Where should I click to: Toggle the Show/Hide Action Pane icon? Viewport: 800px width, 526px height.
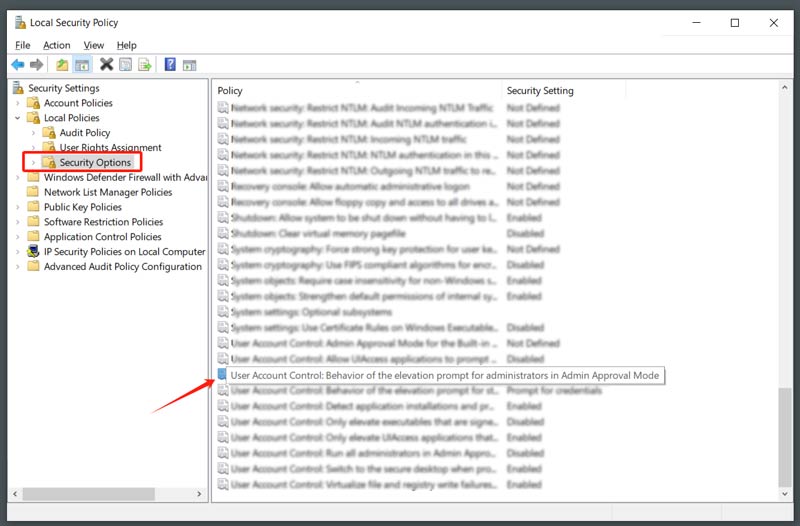tap(189, 65)
